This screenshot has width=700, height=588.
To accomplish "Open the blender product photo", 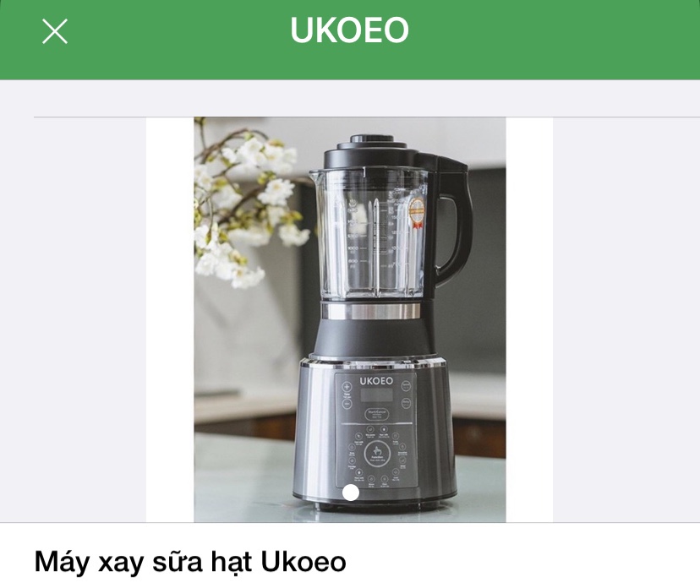I will pos(349,319).
